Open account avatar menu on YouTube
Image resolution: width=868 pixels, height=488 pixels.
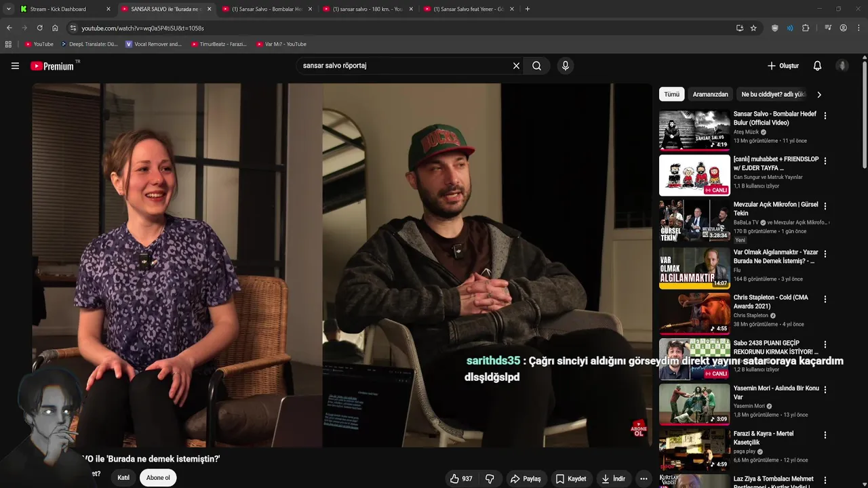pos(842,66)
